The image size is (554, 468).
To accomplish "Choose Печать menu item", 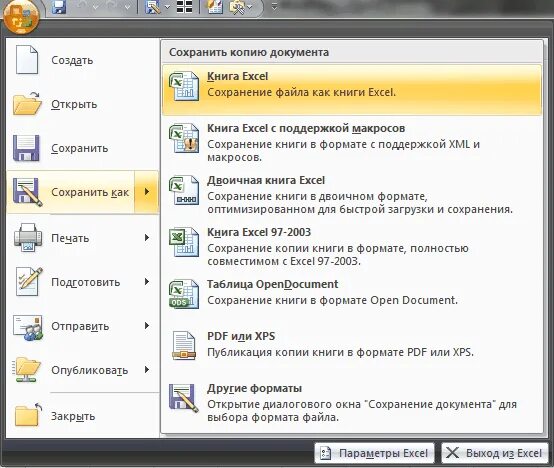I will pos(83,238).
